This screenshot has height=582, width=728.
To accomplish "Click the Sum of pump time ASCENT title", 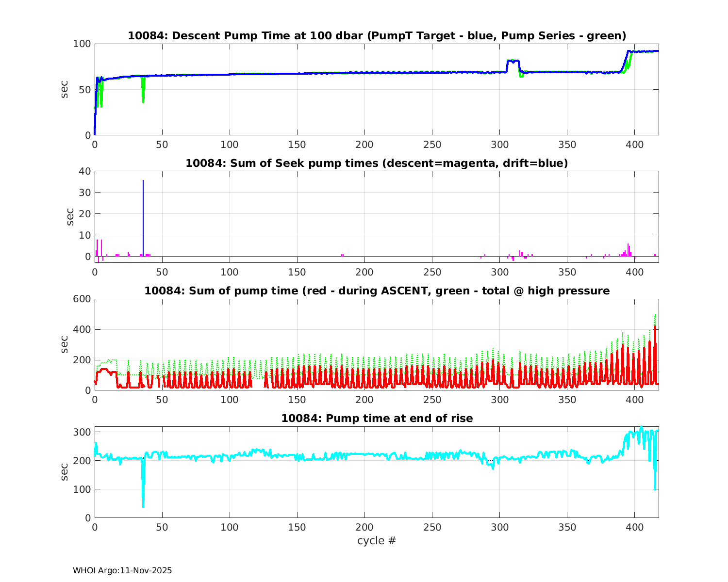I will (x=377, y=291).
